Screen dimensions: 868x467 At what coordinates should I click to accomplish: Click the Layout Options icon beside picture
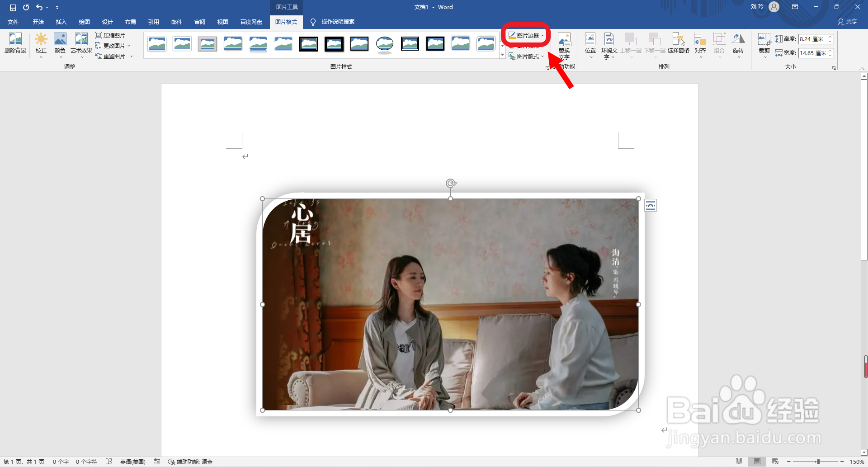click(x=651, y=206)
